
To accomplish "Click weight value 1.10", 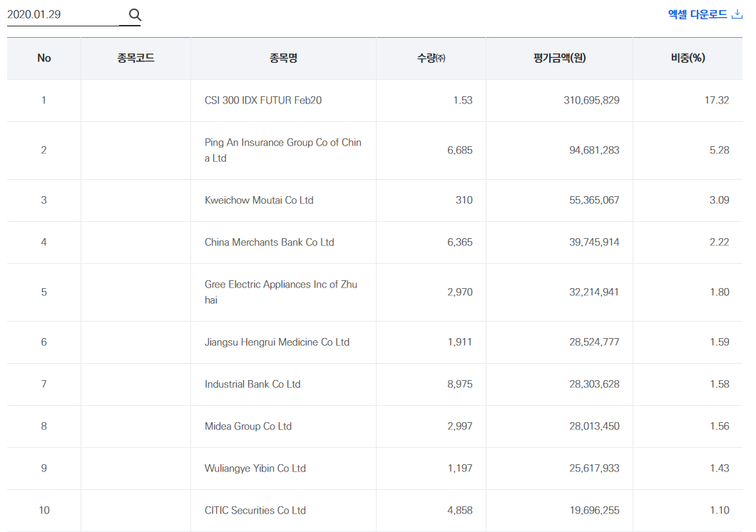I will coord(720,511).
